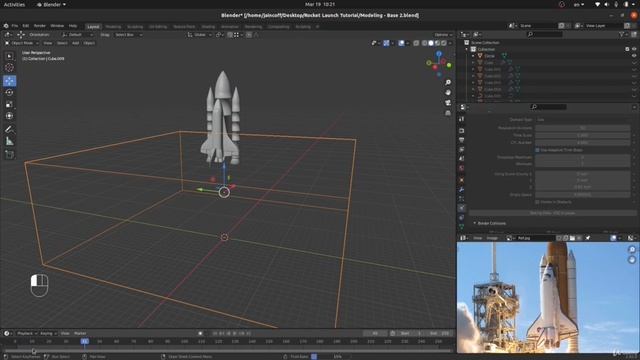Open the Orientation Default dropdown
Screen dimensions: 640x360
(x=78, y=35)
